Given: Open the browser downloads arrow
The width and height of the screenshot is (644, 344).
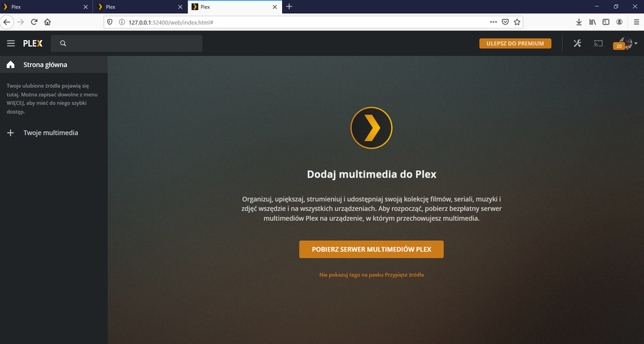Looking at the screenshot, I should coord(579,22).
